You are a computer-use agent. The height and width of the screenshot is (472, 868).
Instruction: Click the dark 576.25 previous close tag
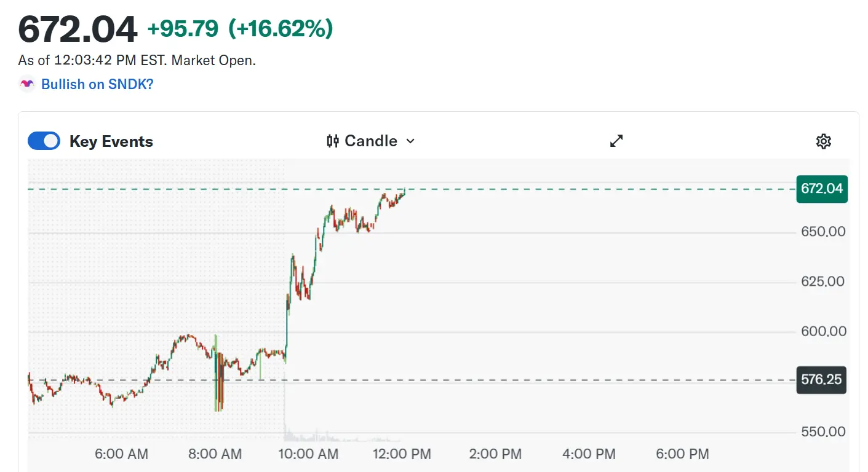[x=821, y=380]
